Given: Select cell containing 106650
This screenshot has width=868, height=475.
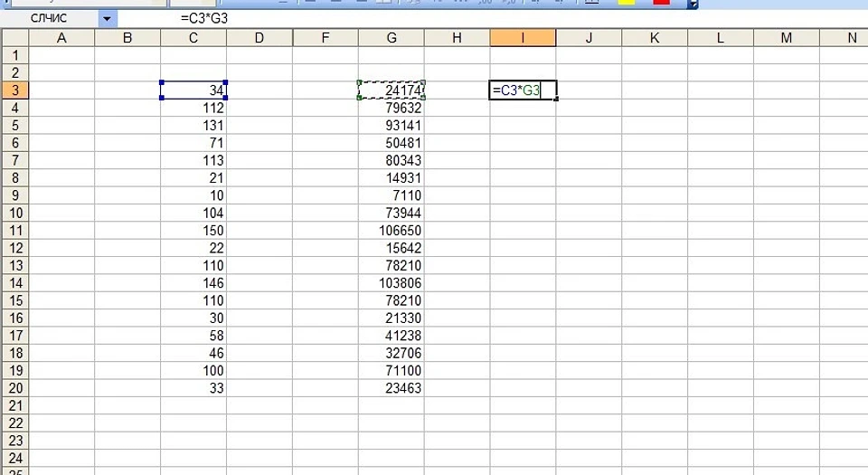Looking at the screenshot, I should [392, 230].
